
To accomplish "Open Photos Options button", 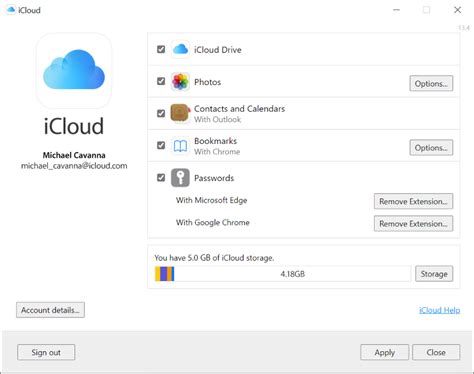I will pyautogui.click(x=431, y=83).
